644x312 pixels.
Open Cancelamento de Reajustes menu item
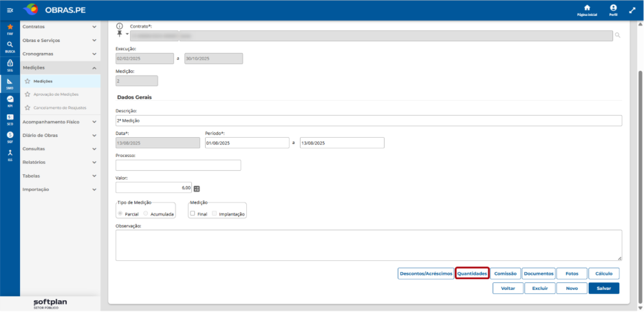60,107
